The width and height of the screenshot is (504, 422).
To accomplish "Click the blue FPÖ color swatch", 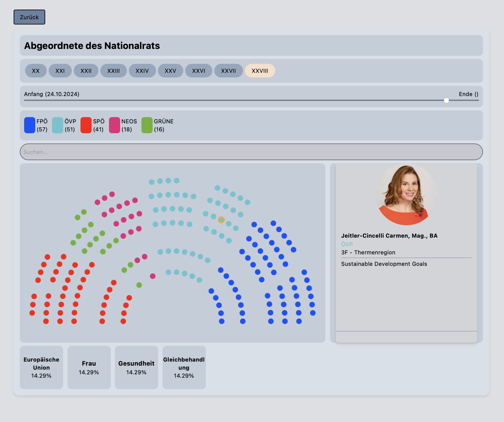I will (30, 125).
